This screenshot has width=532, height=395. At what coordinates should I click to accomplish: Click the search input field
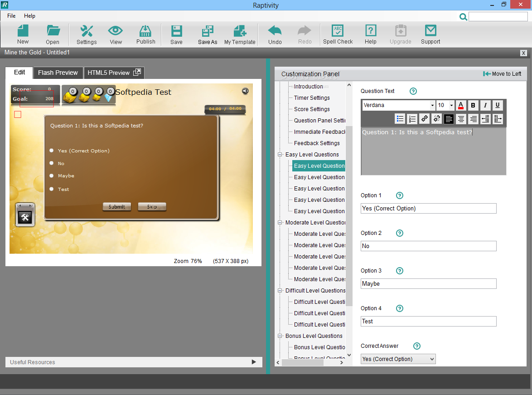pos(498,17)
